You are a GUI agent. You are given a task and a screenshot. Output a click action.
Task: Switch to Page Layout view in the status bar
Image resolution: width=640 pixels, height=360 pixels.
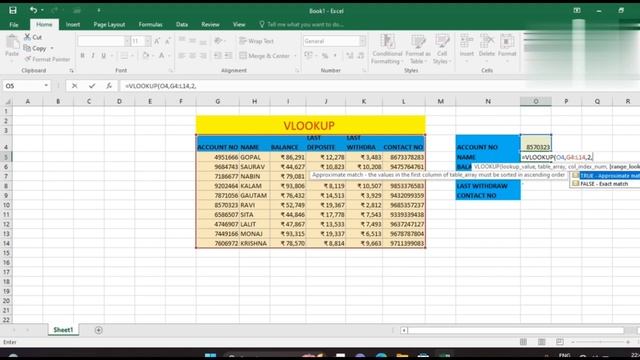pos(542,342)
